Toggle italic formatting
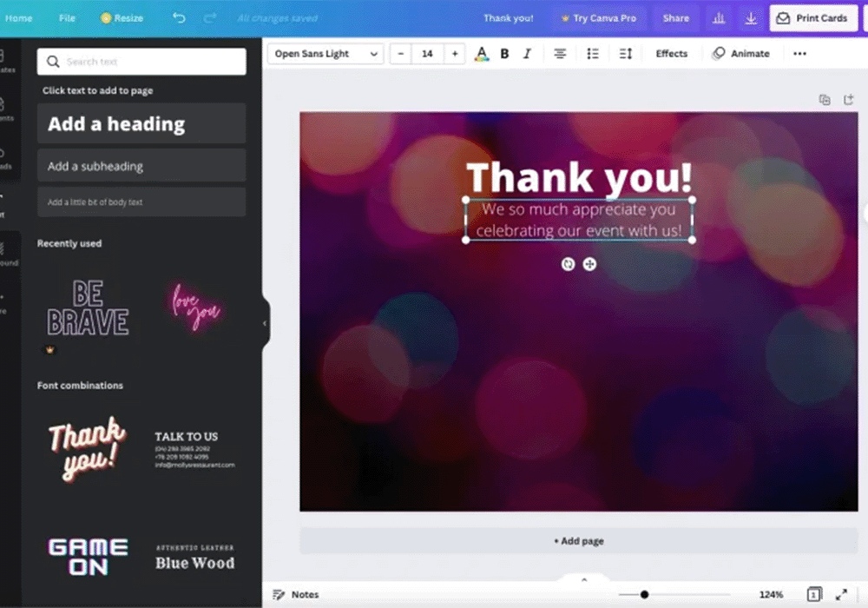 [527, 54]
